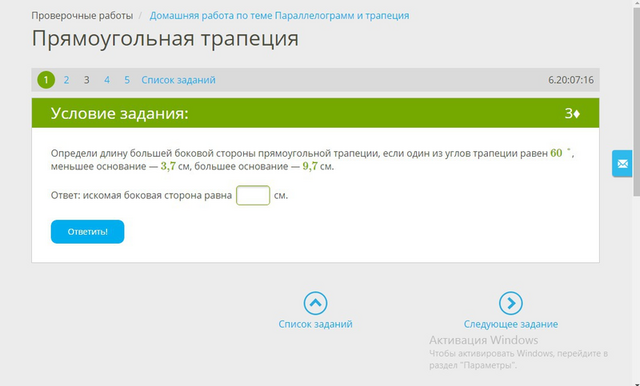Click the Ответить! button
640x386 pixels.
point(87,232)
